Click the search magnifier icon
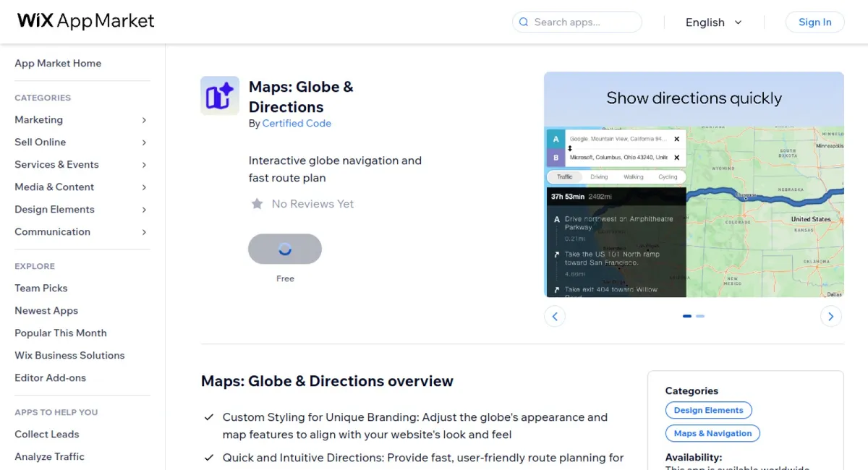 pyautogui.click(x=523, y=22)
